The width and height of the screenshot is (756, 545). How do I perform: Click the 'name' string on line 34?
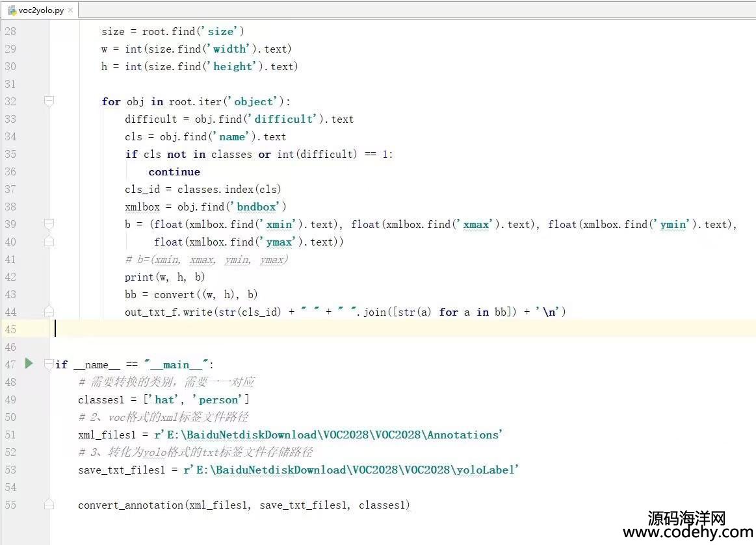pyautogui.click(x=232, y=136)
